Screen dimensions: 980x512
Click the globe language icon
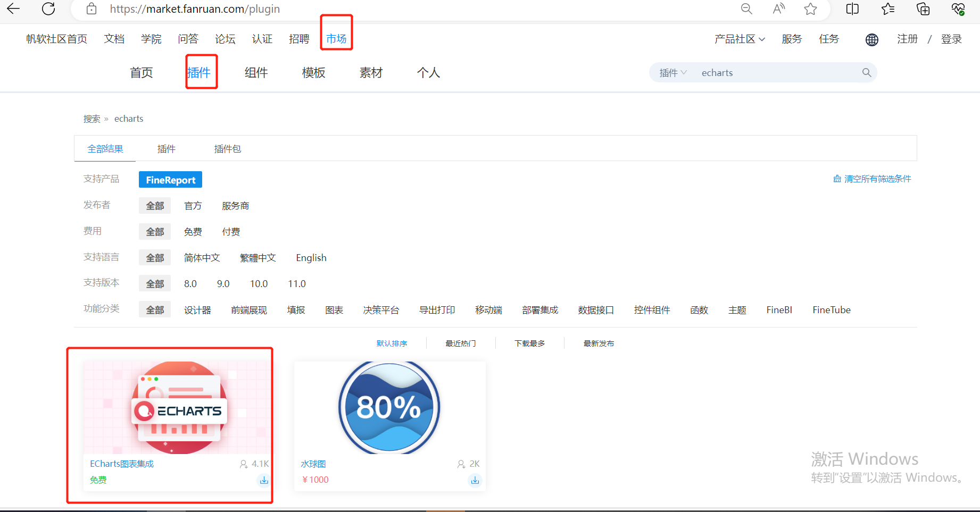[x=872, y=39]
